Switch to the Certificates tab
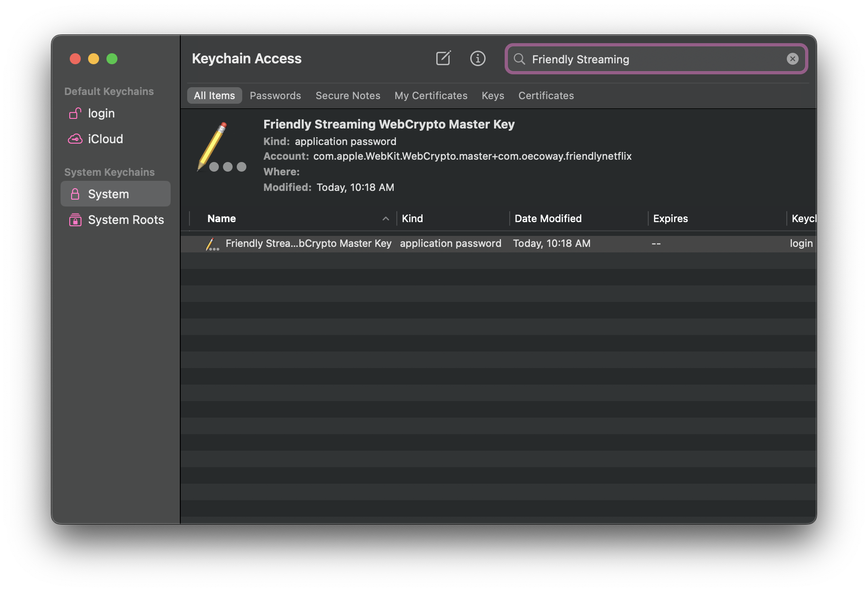The image size is (868, 592). coord(546,95)
